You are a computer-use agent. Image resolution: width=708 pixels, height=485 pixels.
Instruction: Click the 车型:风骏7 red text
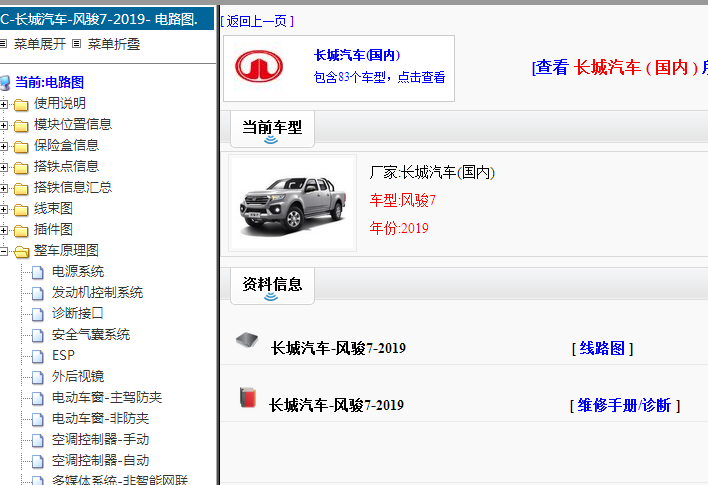coord(403,200)
